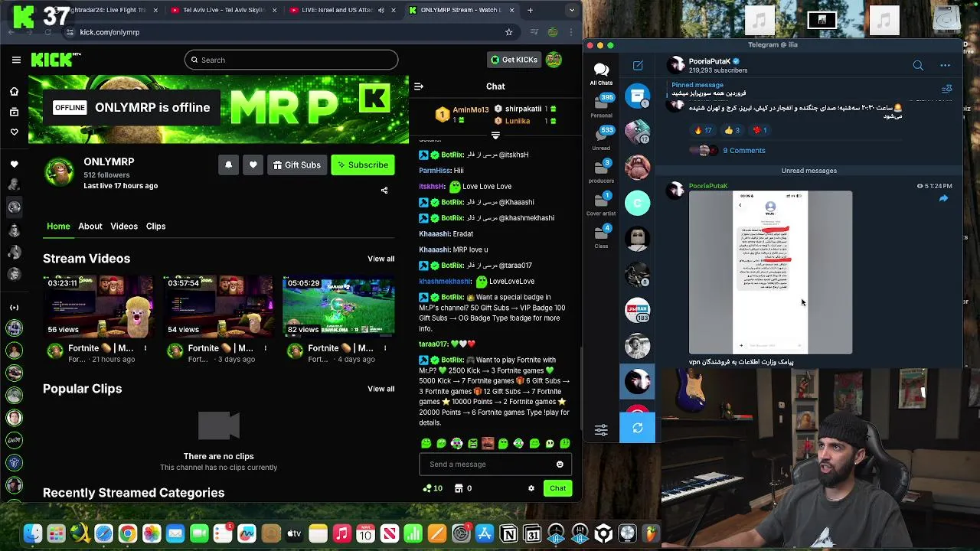Bookmark this page with the star icon
This screenshot has width=980, height=551.
click(x=508, y=32)
